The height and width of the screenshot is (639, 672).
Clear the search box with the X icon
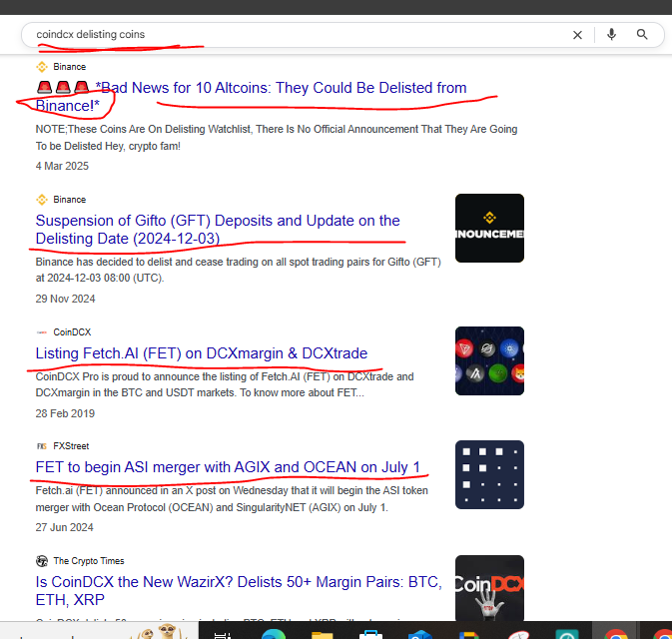click(577, 35)
